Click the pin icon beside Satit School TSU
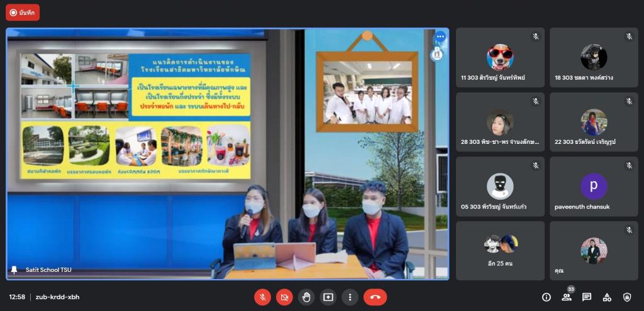The height and width of the screenshot is (311, 644). pos(14,270)
